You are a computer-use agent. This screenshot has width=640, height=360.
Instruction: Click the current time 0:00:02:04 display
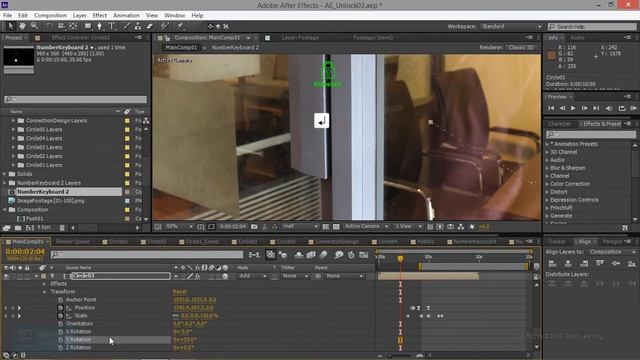(x=25, y=251)
